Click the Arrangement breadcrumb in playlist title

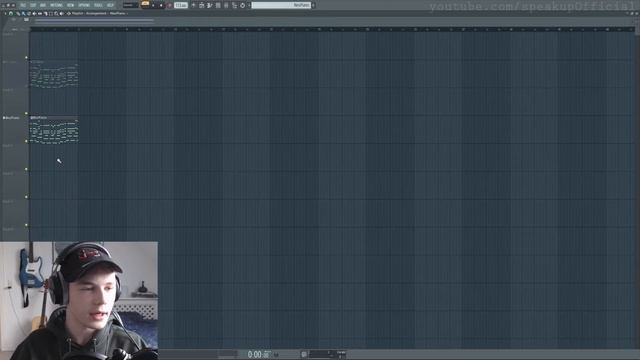tap(96, 13)
